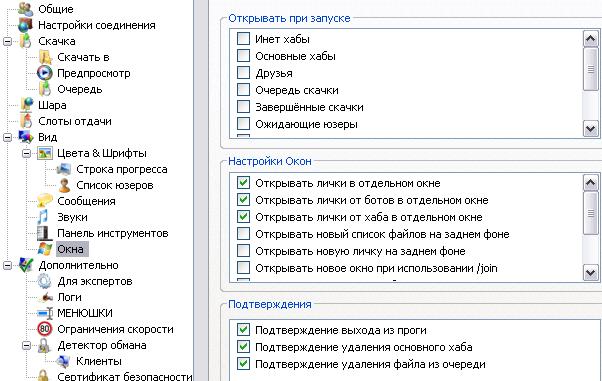Open the Логи settings page

pos(69,297)
